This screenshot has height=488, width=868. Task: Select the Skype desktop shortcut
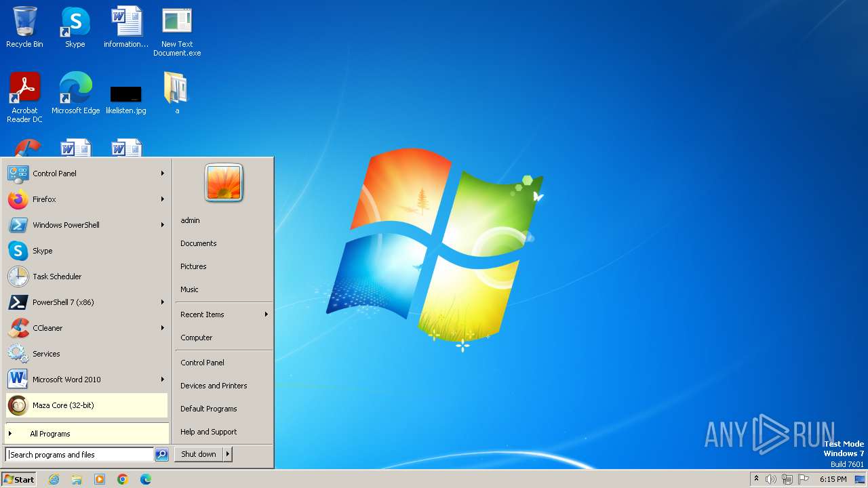tap(75, 27)
